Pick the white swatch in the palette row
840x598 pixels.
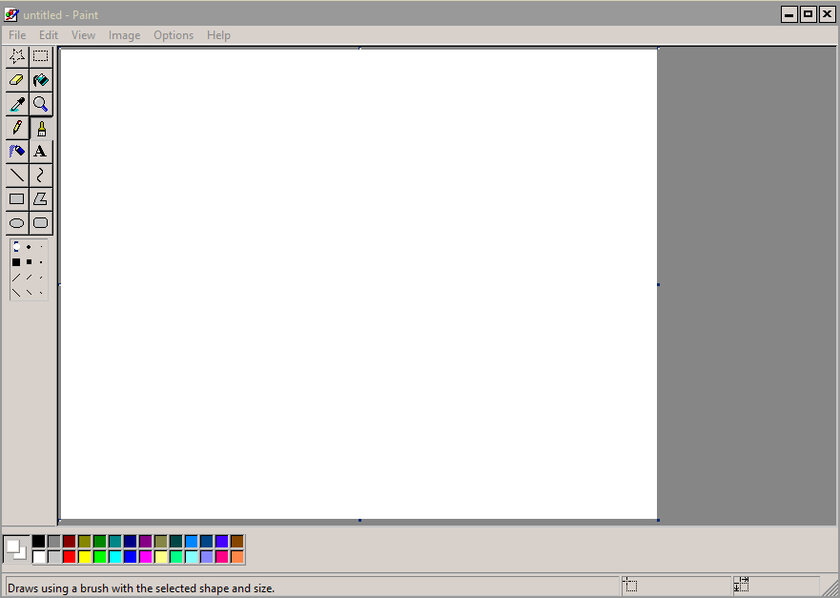(39, 557)
